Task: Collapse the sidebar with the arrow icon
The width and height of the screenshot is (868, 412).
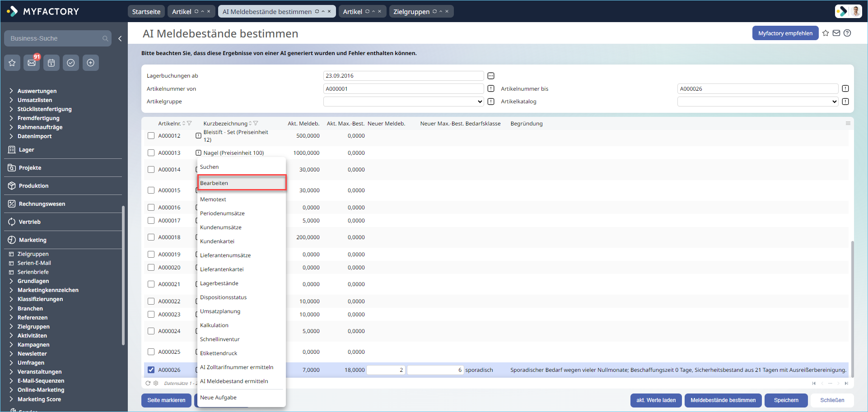Action: click(120, 38)
